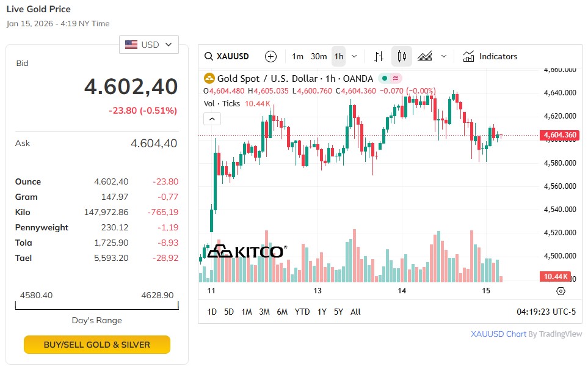
Task: Expand the time interval dropdown arrow
Action: point(354,56)
